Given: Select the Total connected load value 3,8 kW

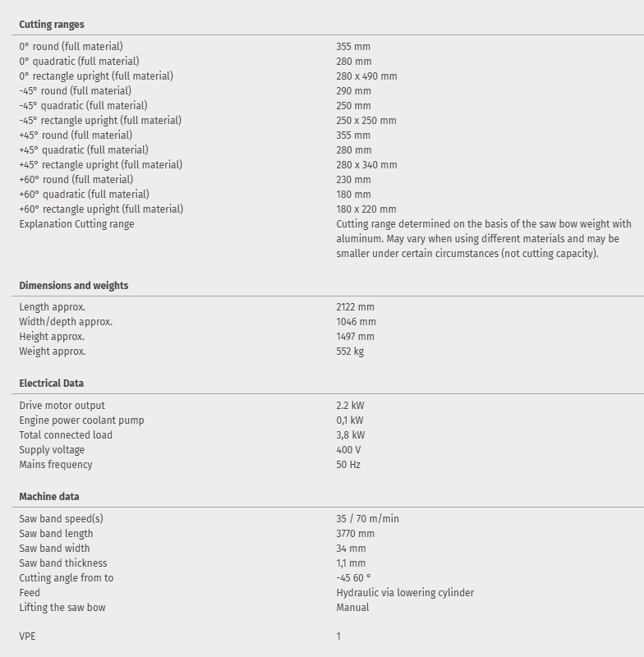Looking at the screenshot, I should (351, 435).
